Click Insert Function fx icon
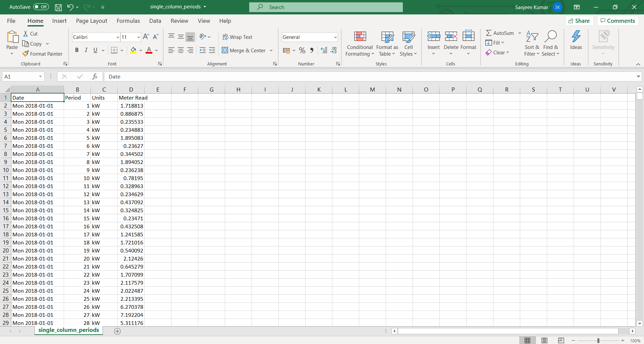 [x=95, y=76]
